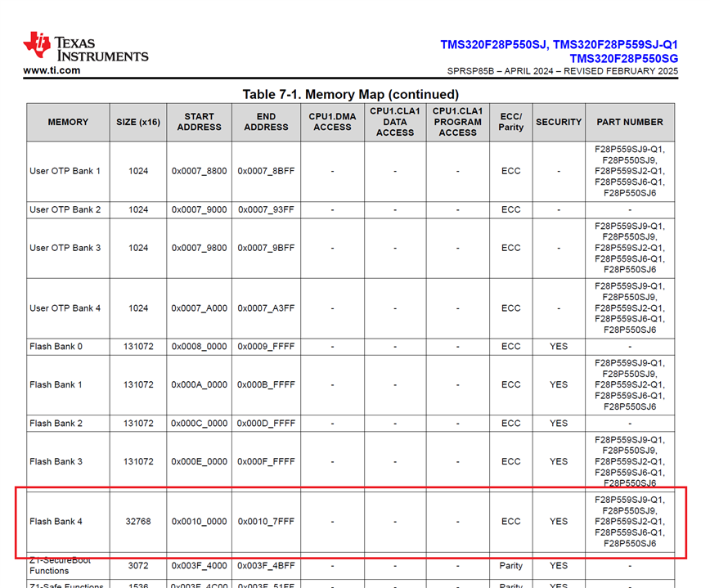
Task: Click start address 0x0008_0000
Action: point(200,346)
